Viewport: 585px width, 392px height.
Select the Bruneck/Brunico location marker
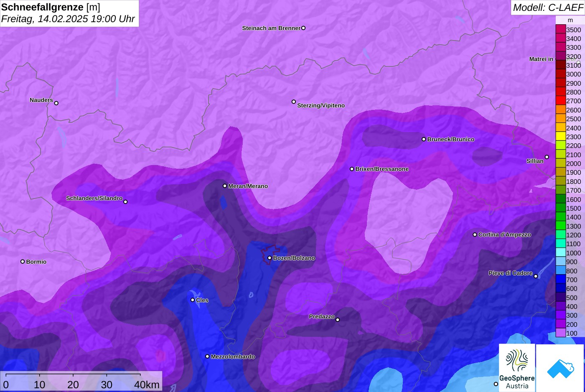click(424, 139)
